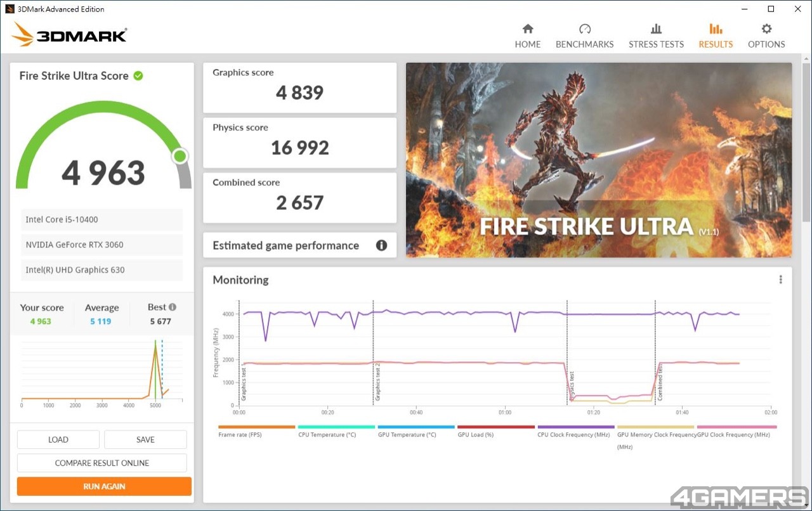The image size is (812, 511).
Task: Switch to the BENCHMARKS tab
Action: 584,36
